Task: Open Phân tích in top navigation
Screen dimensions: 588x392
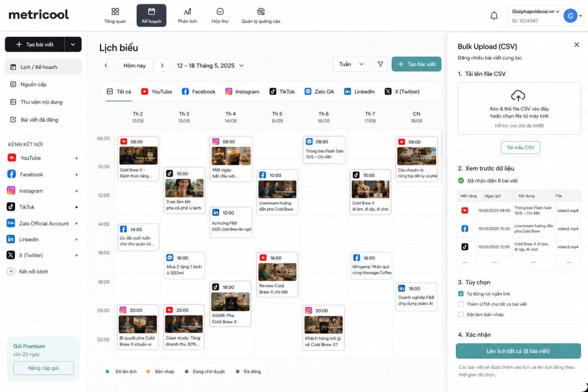Action: 187,15
